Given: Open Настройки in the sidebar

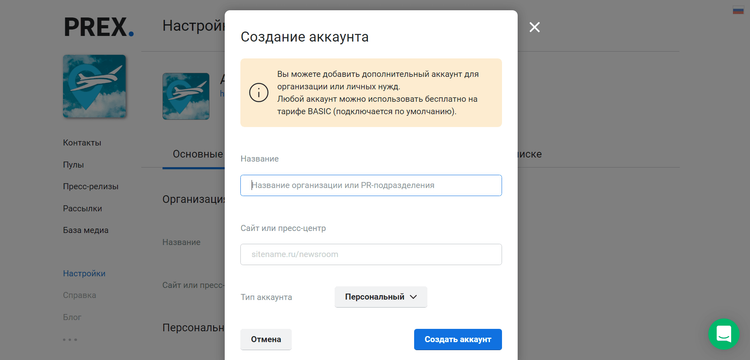Looking at the screenshot, I should click(84, 273).
